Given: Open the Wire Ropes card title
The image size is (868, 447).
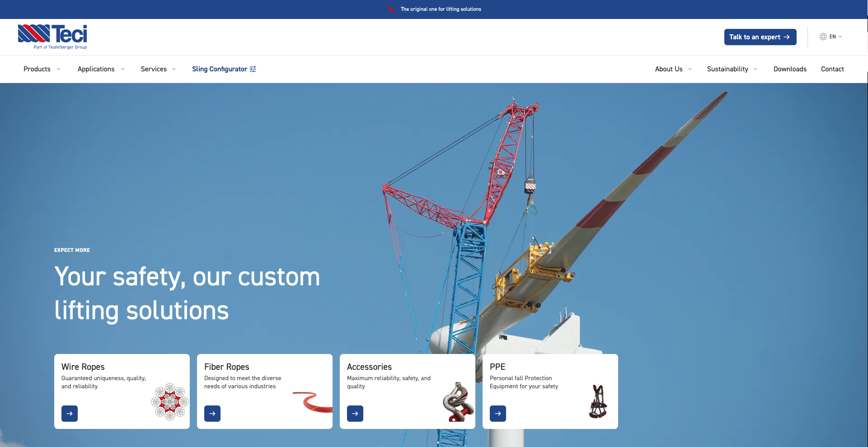Looking at the screenshot, I should coord(83,367).
